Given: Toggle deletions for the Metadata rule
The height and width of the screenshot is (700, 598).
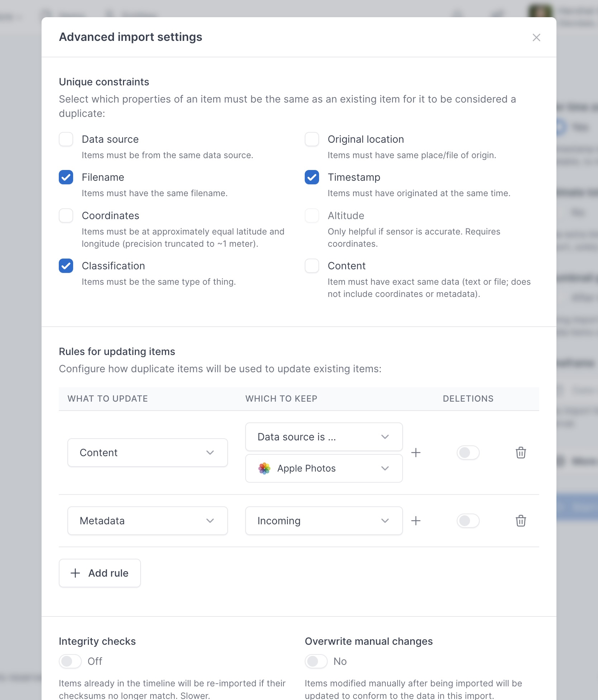Looking at the screenshot, I should 468,521.
